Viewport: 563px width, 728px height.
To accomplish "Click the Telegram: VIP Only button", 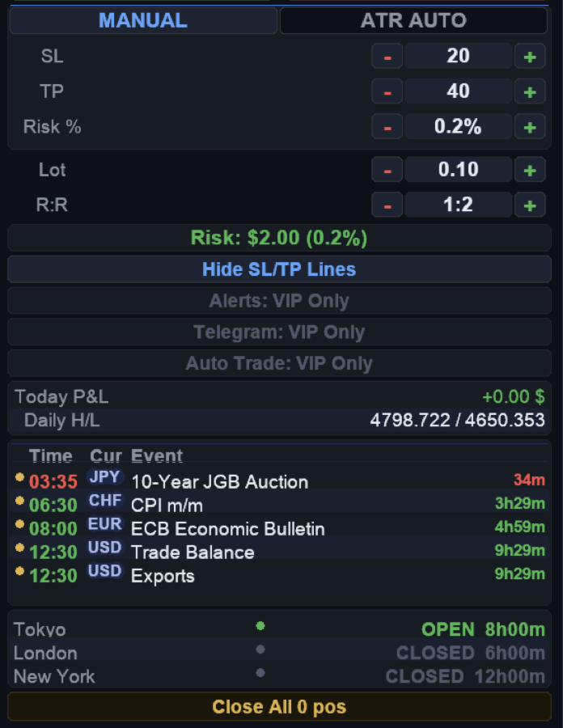I will pyautogui.click(x=279, y=332).
